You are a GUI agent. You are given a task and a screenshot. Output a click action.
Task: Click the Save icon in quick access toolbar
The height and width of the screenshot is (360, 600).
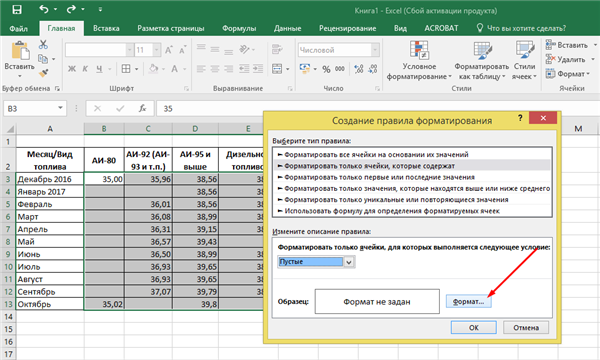17,10
